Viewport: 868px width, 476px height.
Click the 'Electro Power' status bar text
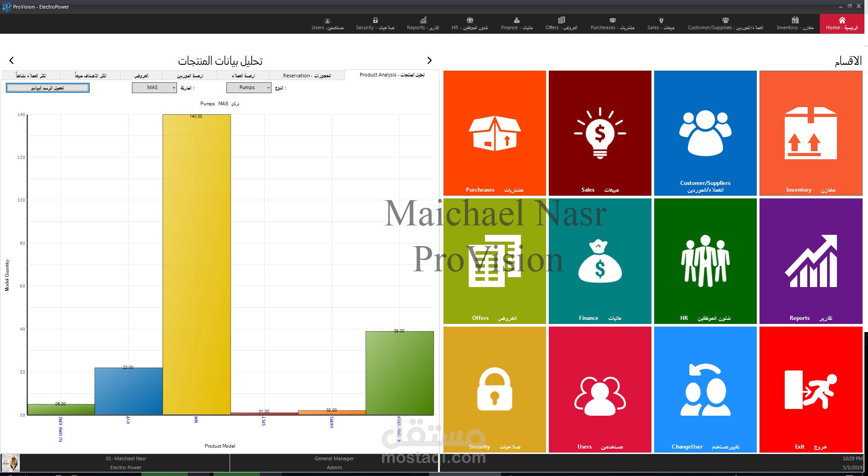(126, 467)
